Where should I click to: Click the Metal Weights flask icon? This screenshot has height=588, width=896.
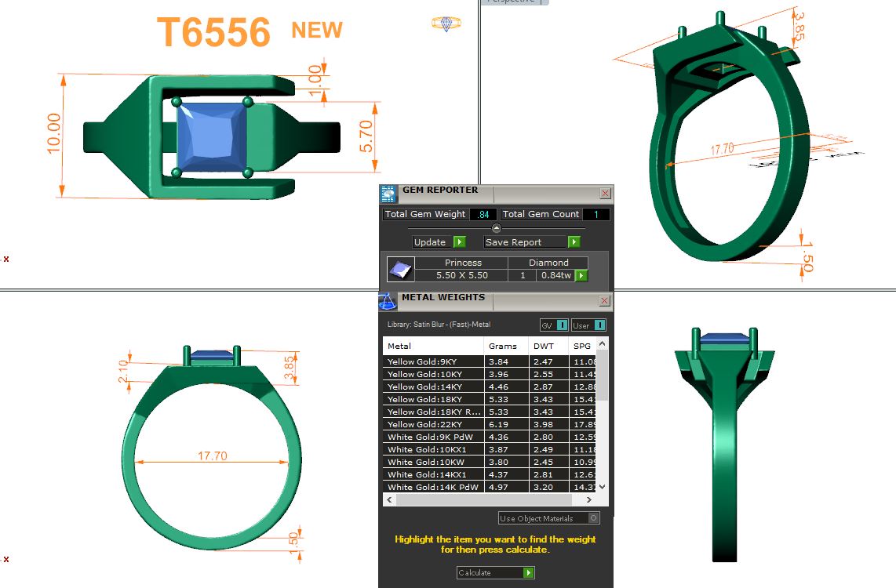[388, 301]
